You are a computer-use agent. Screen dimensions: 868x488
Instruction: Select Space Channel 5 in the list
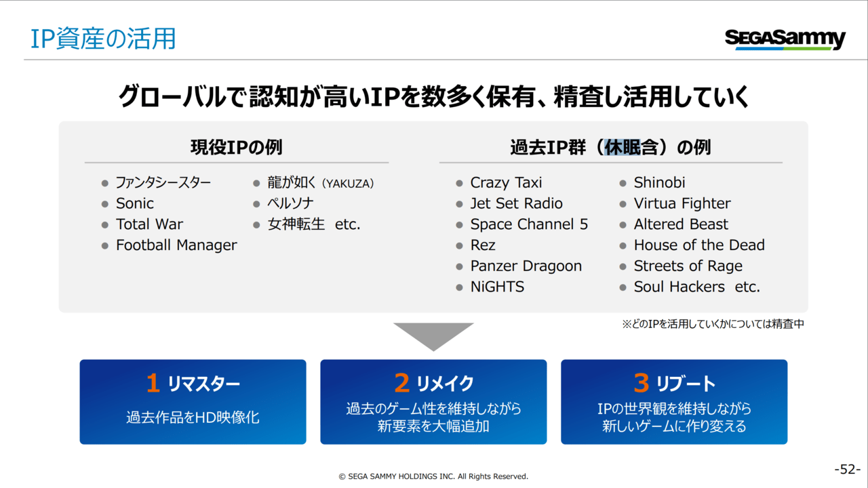(x=529, y=224)
